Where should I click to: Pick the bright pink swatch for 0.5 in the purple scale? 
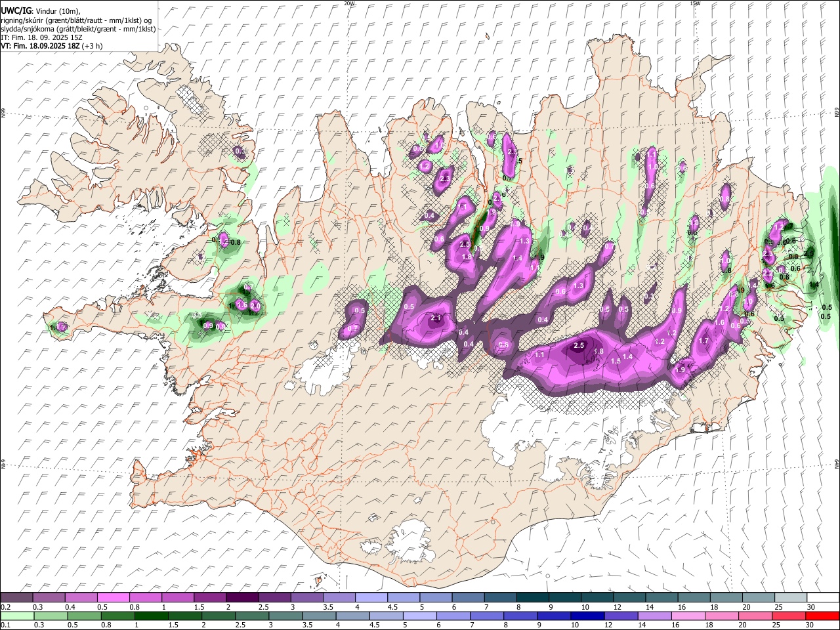(113, 598)
